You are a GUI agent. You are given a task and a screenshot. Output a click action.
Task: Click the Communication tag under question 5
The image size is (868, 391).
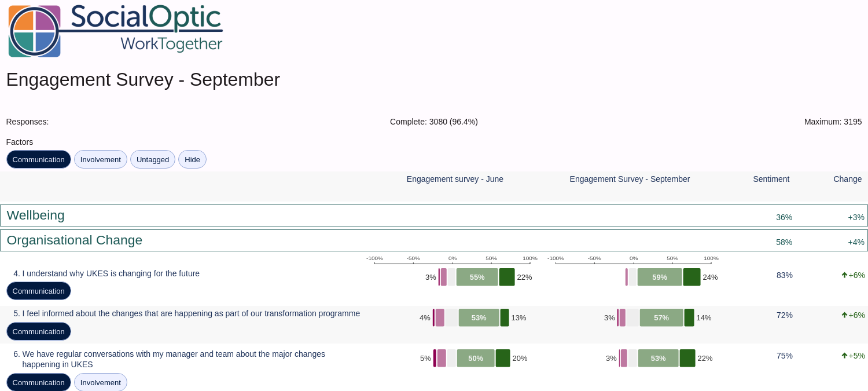coord(39,331)
